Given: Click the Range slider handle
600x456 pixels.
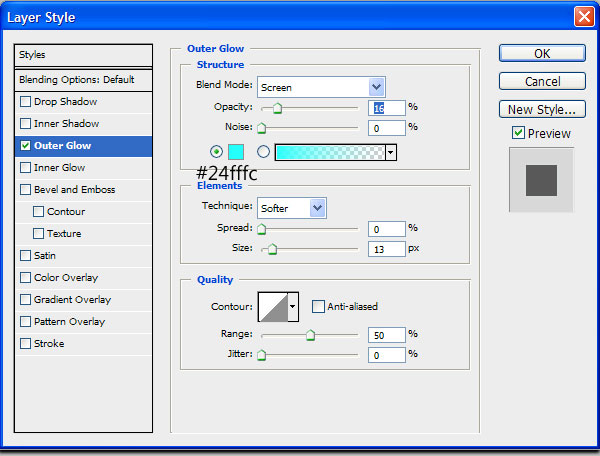Looking at the screenshot, I should [x=310, y=335].
